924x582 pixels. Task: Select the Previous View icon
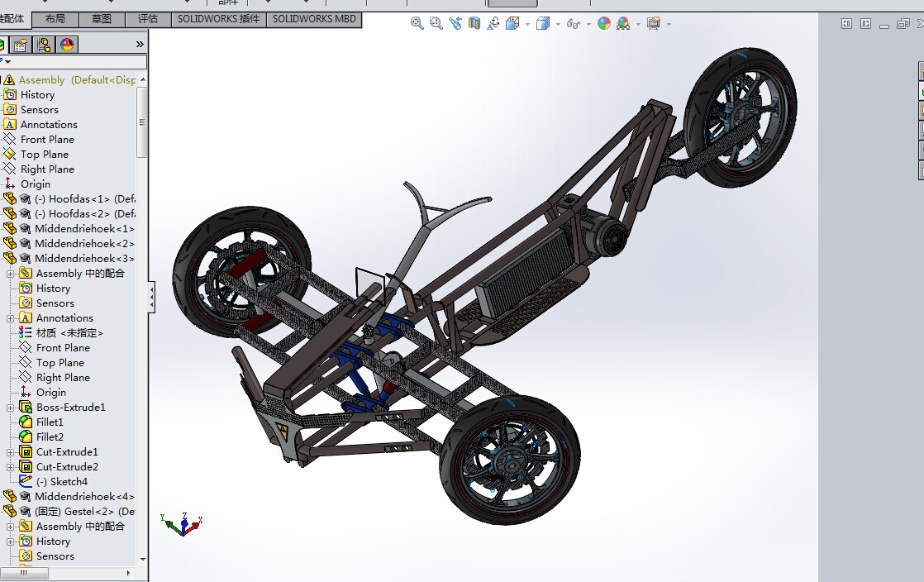pos(455,24)
